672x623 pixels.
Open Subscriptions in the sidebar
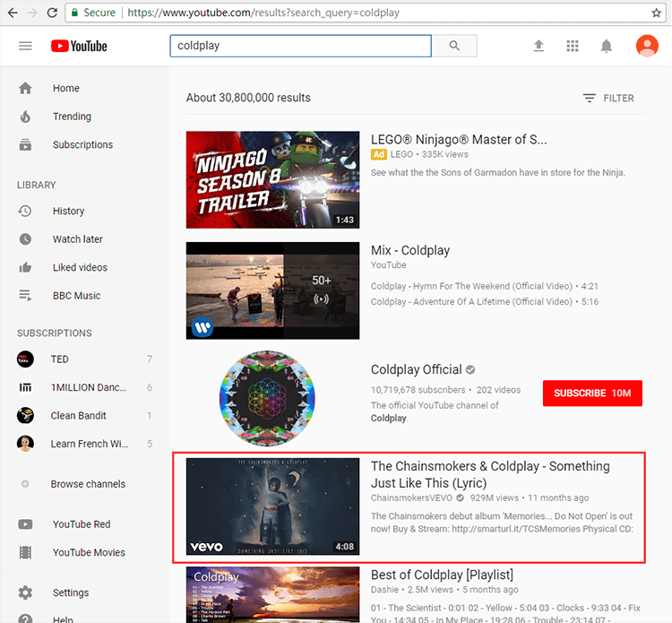click(82, 144)
